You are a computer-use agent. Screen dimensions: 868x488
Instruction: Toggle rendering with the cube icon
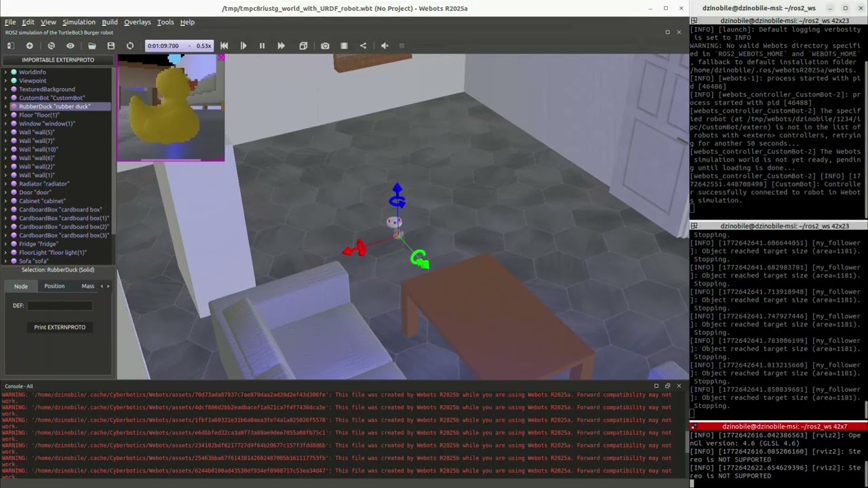[x=303, y=45]
